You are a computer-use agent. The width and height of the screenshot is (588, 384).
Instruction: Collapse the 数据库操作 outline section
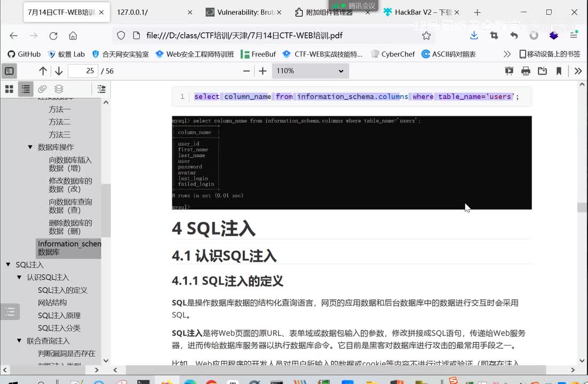click(x=30, y=147)
